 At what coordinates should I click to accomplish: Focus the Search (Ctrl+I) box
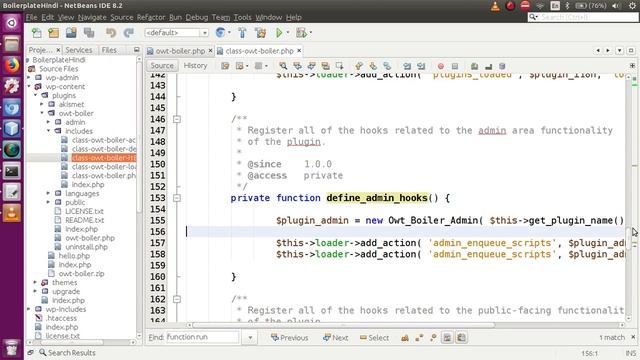[582, 17]
